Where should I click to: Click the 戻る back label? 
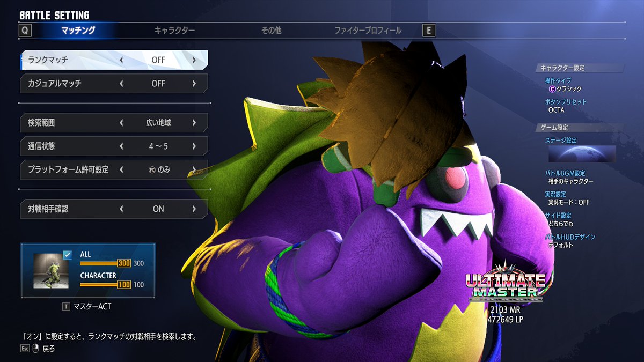(48, 349)
